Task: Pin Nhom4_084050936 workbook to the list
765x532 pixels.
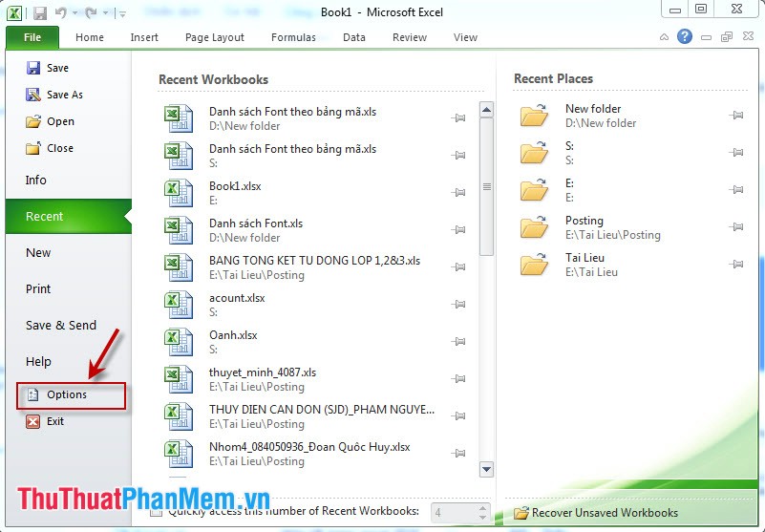Action: pyautogui.click(x=458, y=454)
